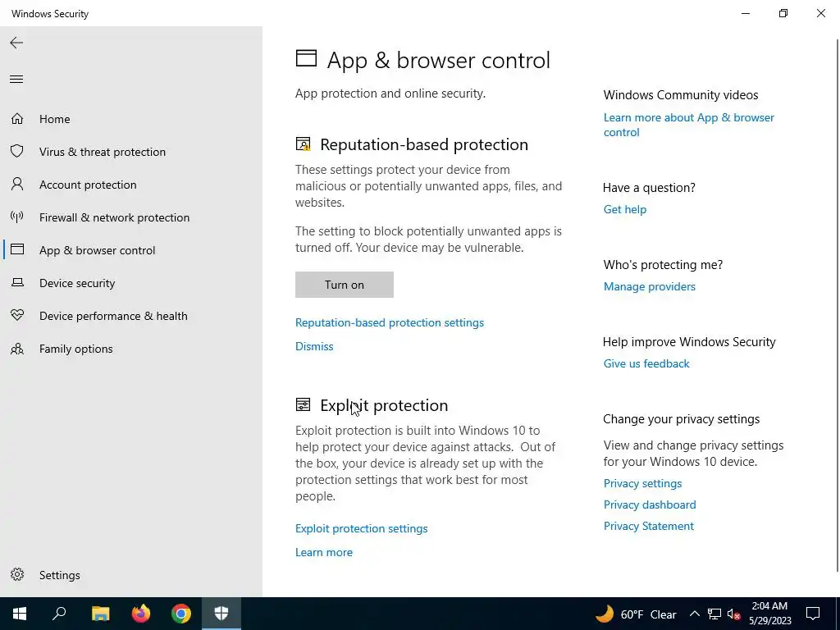The image size is (840, 630).
Task: Click the muted volume tray icon
Action: click(x=734, y=614)
